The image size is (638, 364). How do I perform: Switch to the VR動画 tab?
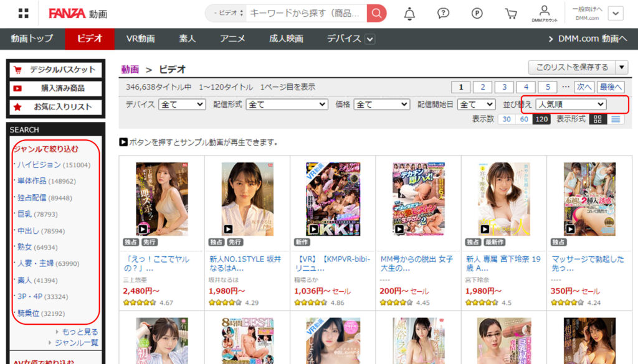(x=140, y=39)
